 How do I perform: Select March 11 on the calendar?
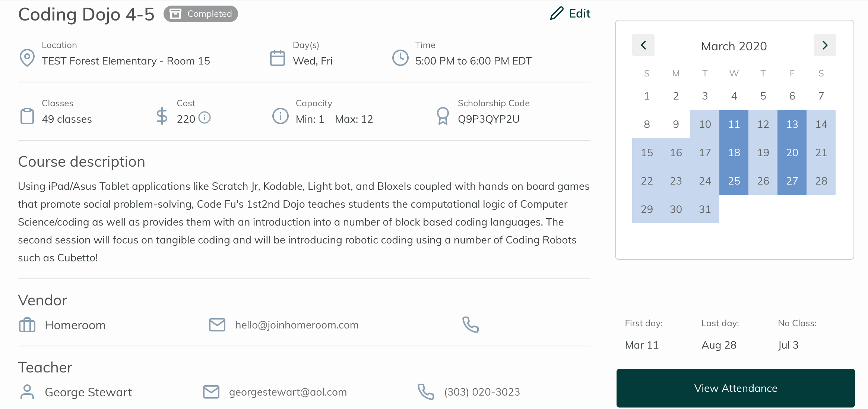[x=734, y=124]
